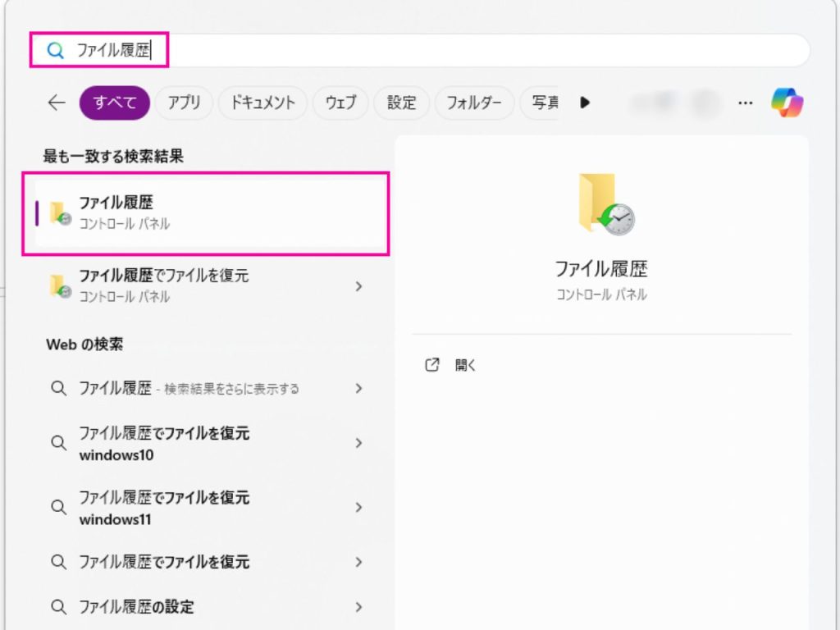Click the ファイル履歴でファイルを復元 folder icon
This screenshot has width=840, height=630.
tap(60, 286)
